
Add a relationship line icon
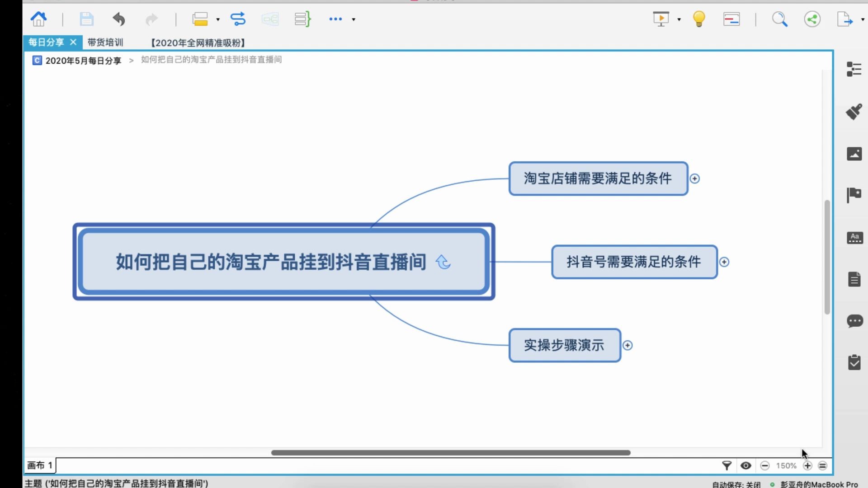[238, 19]
